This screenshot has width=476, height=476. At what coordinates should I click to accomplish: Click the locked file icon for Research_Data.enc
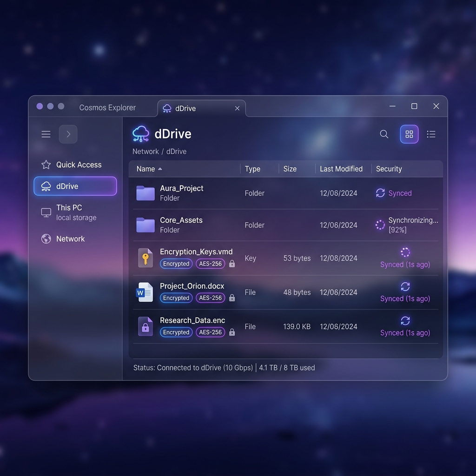click(145, 327)
